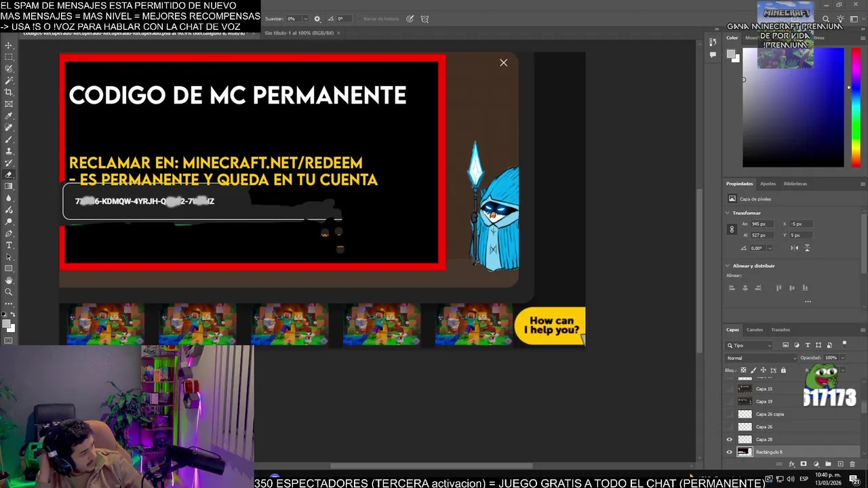Select the Frame tool
Screen dimensions: 868x488
pyautogui.click(x=9, y=104)
